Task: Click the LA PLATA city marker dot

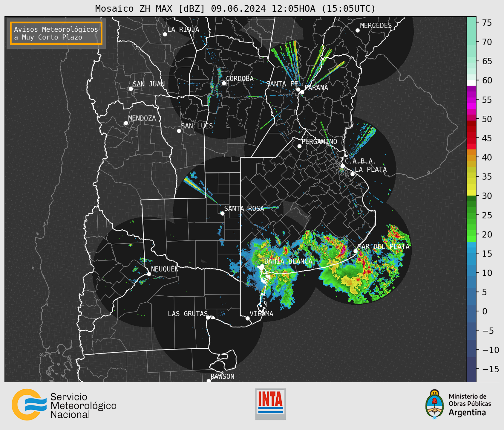Action: [353, 174]
